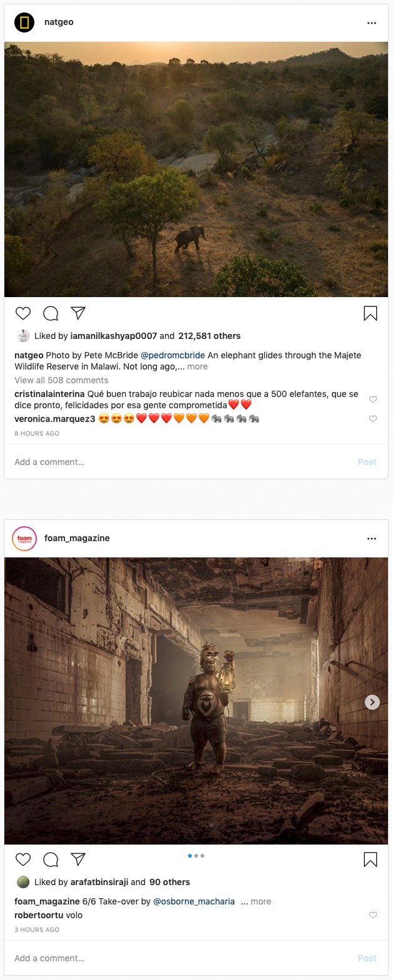Open the @osborne_macharia mention link
Viewport: 393px width, 980px height.
pyautogui.click(x=194, y=901)
